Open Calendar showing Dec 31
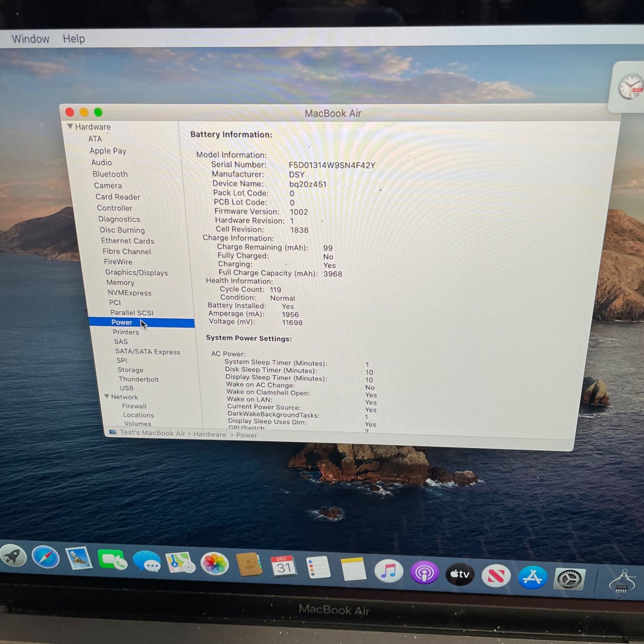644x644 pixels. (283, 566)
